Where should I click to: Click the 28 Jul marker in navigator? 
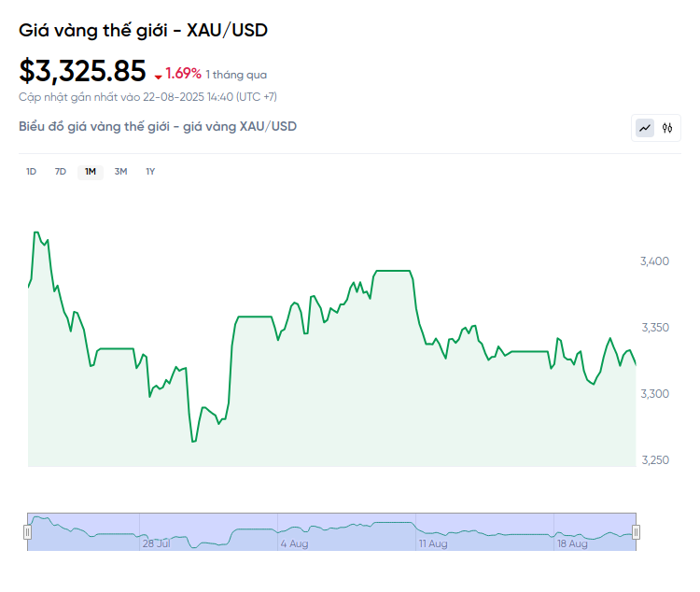click(x=156, y=543)
